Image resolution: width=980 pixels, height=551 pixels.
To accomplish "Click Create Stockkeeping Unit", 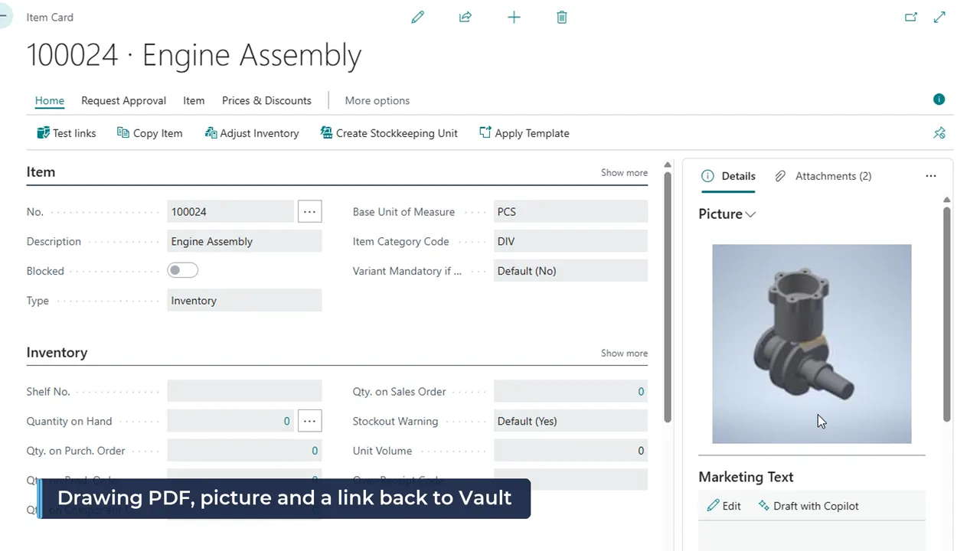I will [x=389, y=133].
